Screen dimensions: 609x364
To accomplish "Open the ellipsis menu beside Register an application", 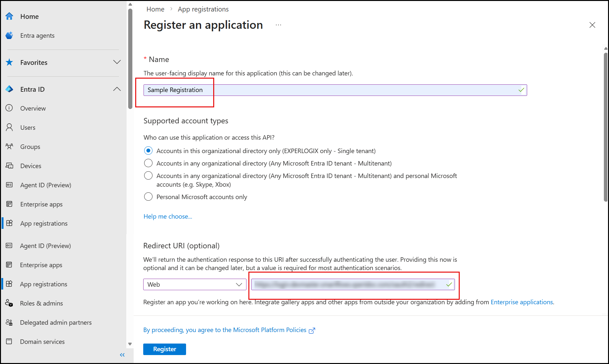I will tap(278, 25).
